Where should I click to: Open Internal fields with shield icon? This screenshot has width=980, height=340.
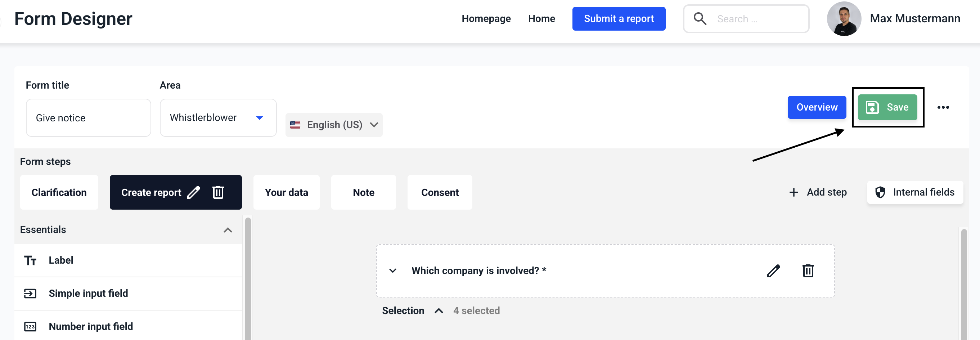pos(915,192)
